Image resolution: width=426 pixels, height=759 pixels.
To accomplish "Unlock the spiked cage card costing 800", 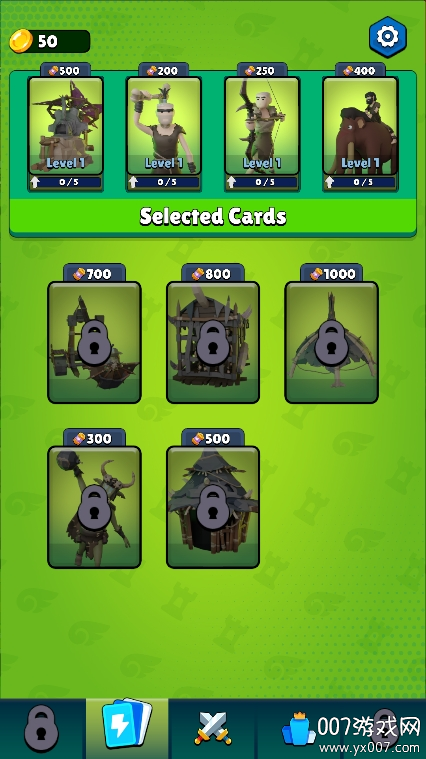I will (213, 342).
